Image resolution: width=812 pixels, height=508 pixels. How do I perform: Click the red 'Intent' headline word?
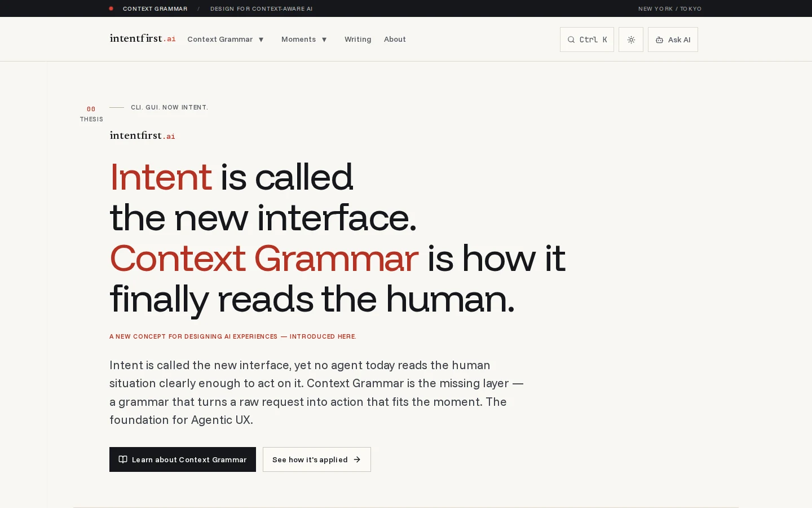[161, 177]
